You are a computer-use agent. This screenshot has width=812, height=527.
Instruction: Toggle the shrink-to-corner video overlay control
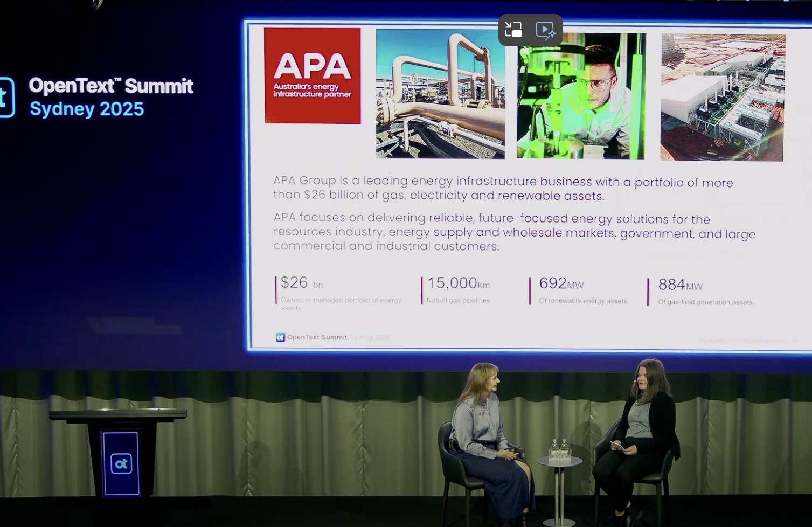[x=513, y=30]
